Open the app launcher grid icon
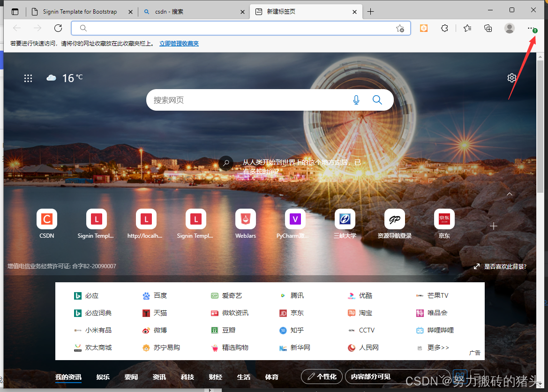Screen dimensions: 548x392 28,78
